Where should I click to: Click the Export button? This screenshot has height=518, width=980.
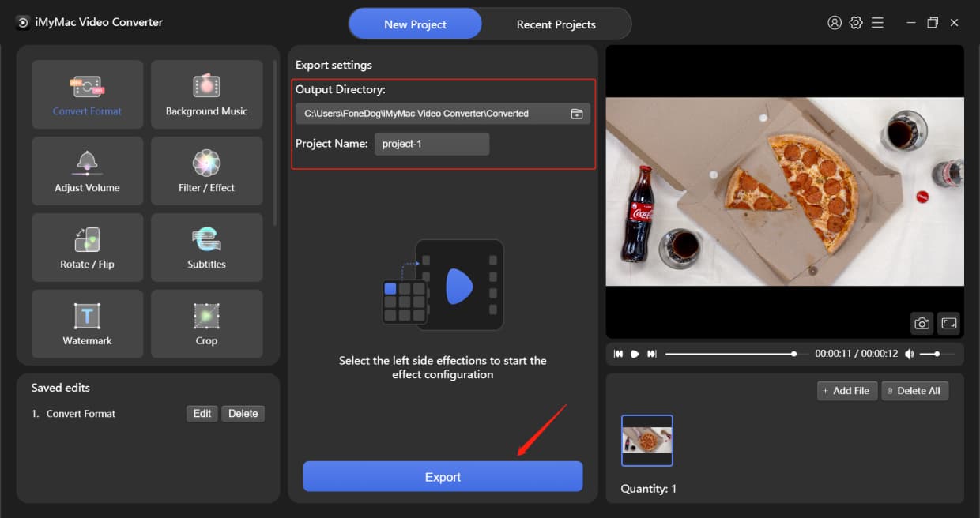pyautogui.click(x=443, y=477)
